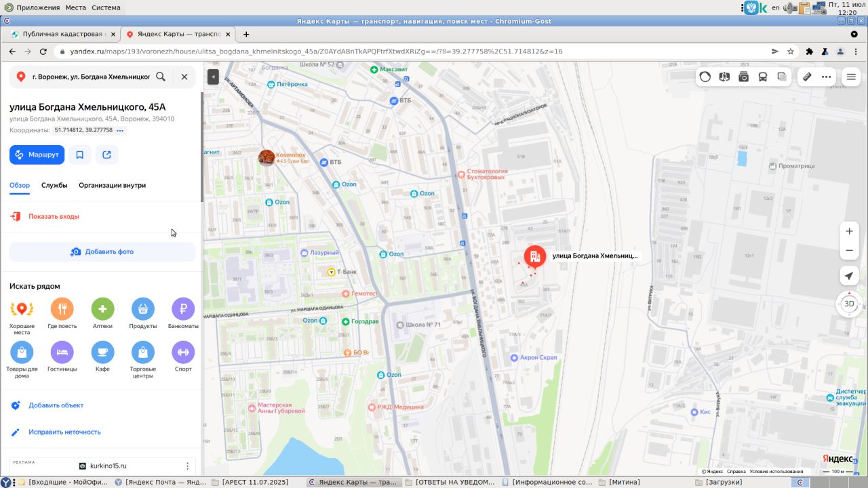
Task: Click Исправить неточность link
Action: 64,432
